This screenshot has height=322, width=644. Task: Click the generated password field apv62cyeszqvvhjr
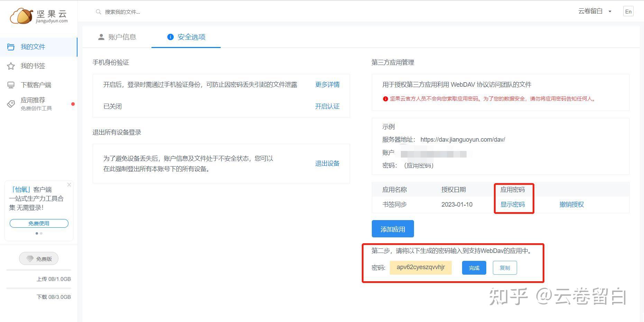click(421, 267)
